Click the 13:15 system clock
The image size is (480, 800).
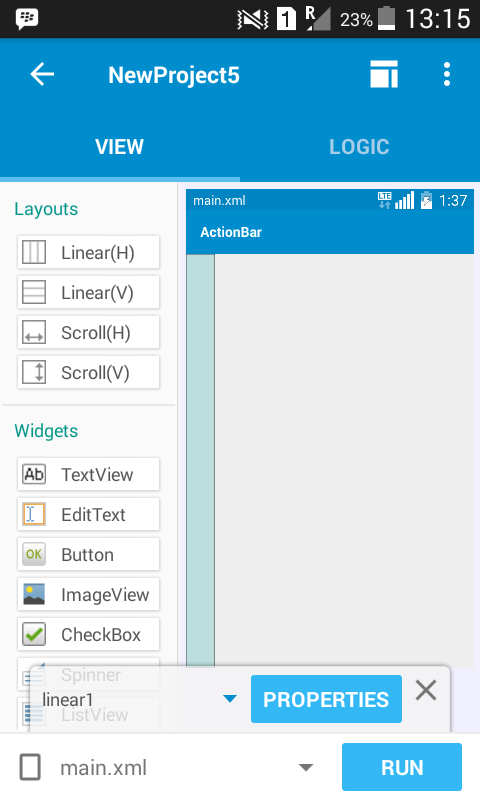point(438,19)
